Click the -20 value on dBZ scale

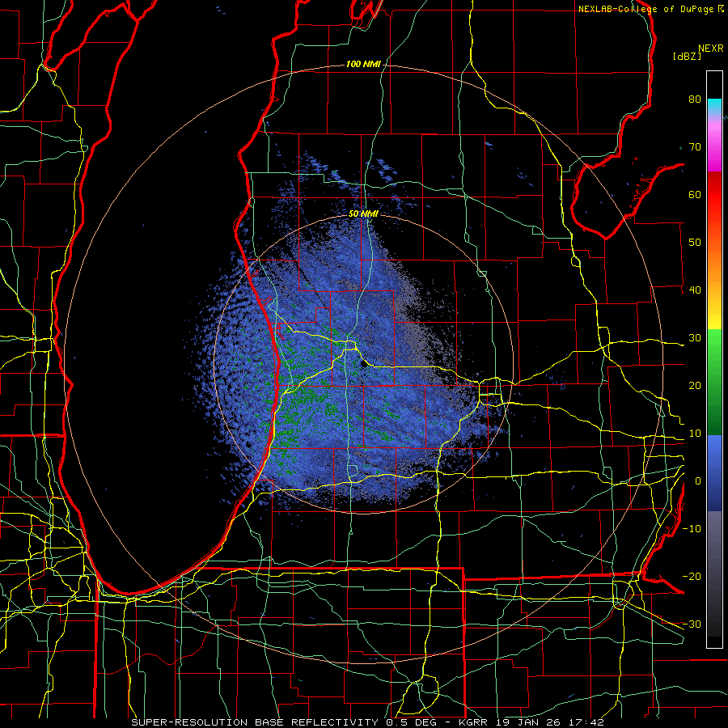point(692,576)
